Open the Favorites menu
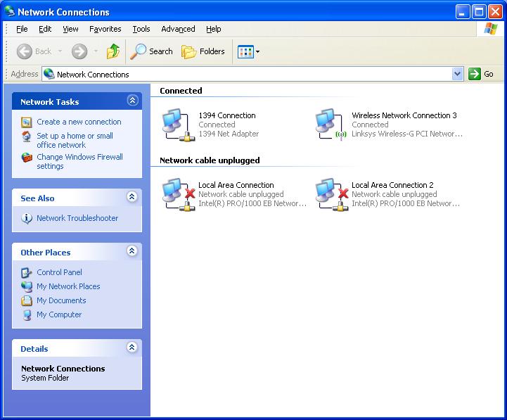 (x=105, y=29)
